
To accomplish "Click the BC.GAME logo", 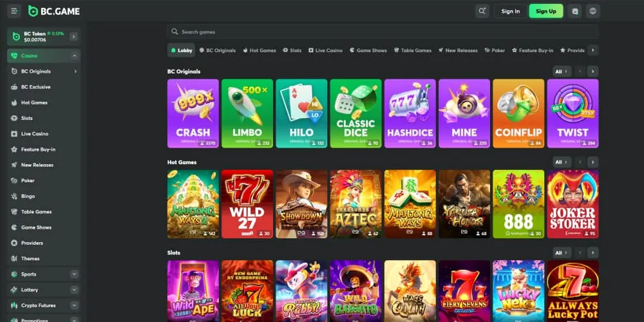I will click(54, 11).
